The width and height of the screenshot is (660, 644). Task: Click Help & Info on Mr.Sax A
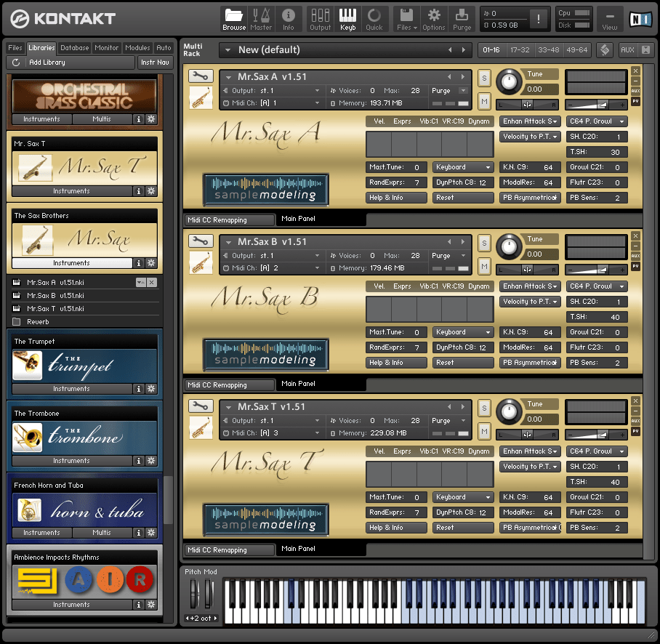click(396, 198)
